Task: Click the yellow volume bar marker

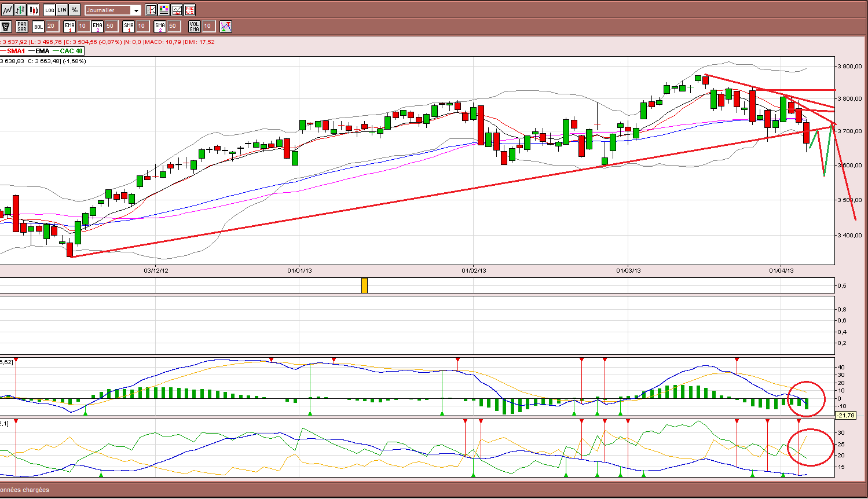Action: pos(364,285)
